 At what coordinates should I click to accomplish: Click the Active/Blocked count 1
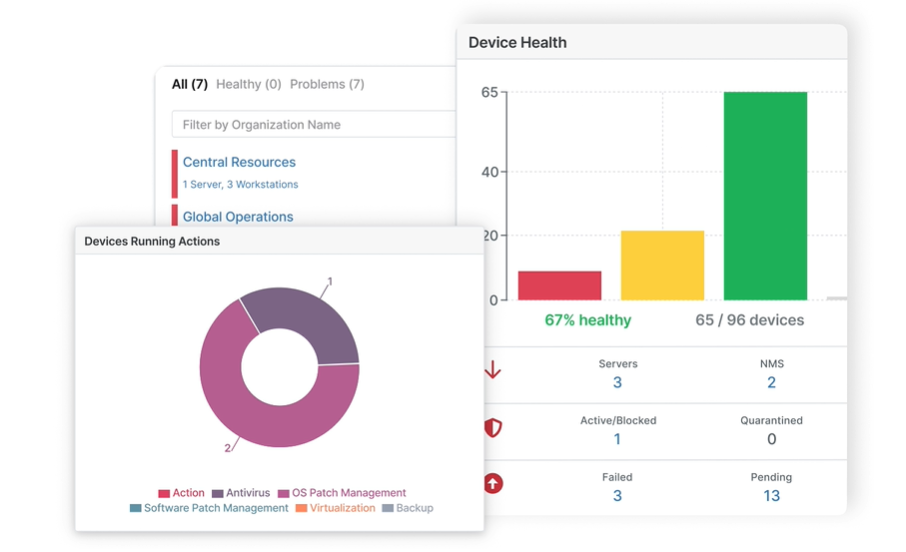pos(617,439)
